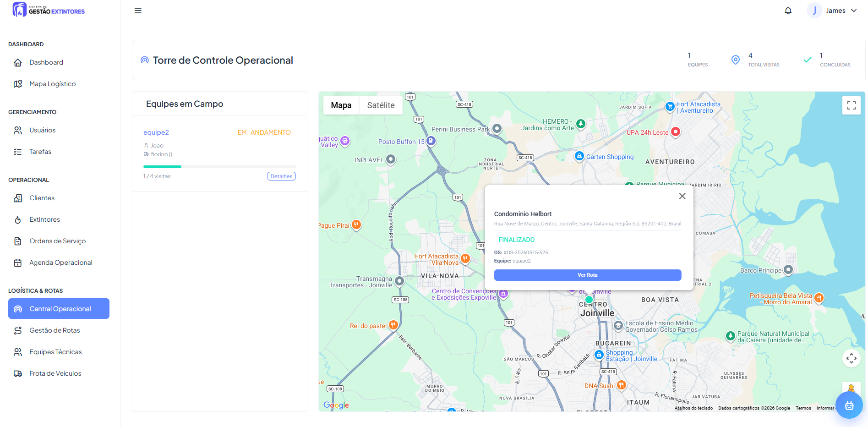Screen dimensions: 868x427
Task: Click Posto Buffon 15 marker
Action: click(431, 141)
